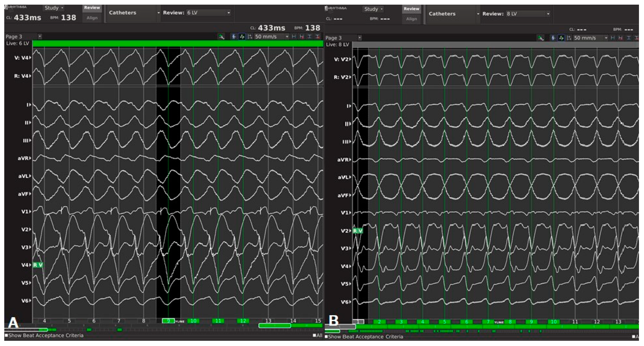The height and width of the screenshot is (346, 644).
Task: Enable Show Beat Acceptance Criteria in panel A
Action: point(6,335)
